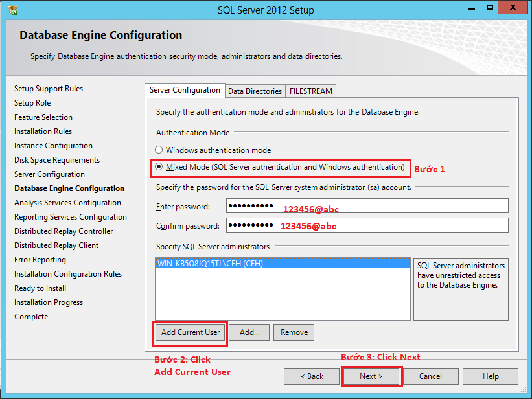Click the SQL Server administrators description box

461,289
